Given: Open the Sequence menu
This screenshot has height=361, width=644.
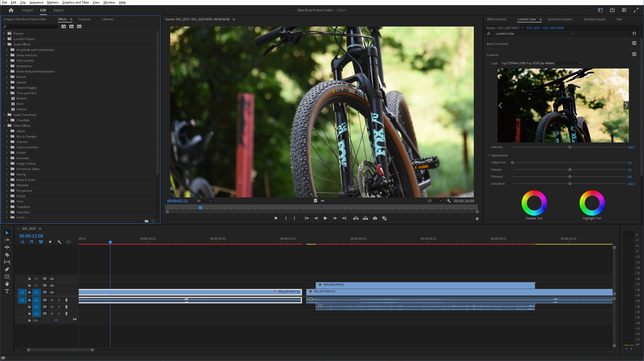Looking at the screenshot, I should [36, 2].
